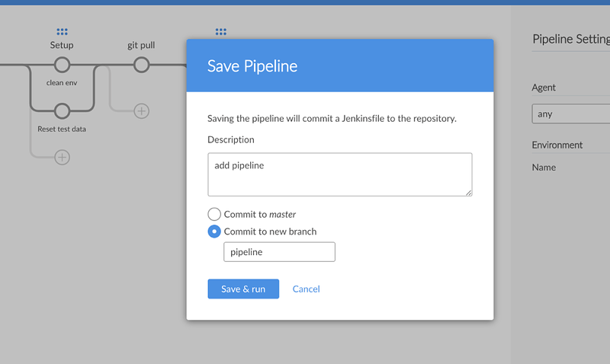The image size is (610, 364).
Task: Click the drag dots above the third stage
Action: click(221, 31)
